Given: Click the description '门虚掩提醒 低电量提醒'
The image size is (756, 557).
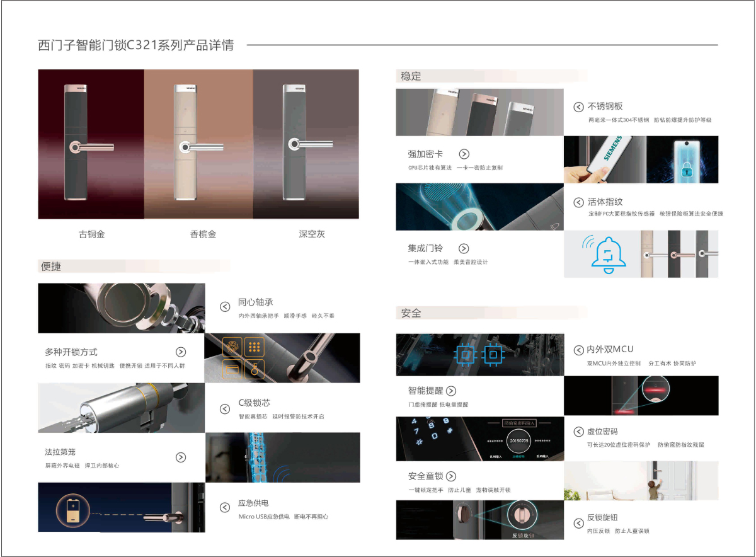Looking at the screenshot, I should 438,405.
